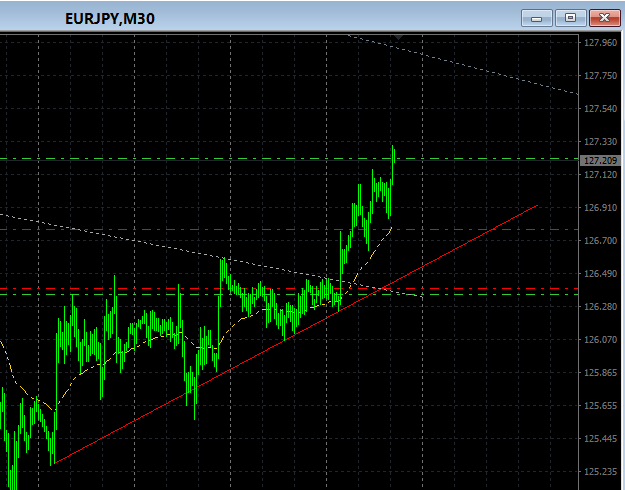Select the current price label 127.209
Viewport: 625px width, 490px height.
pos(601,161)
